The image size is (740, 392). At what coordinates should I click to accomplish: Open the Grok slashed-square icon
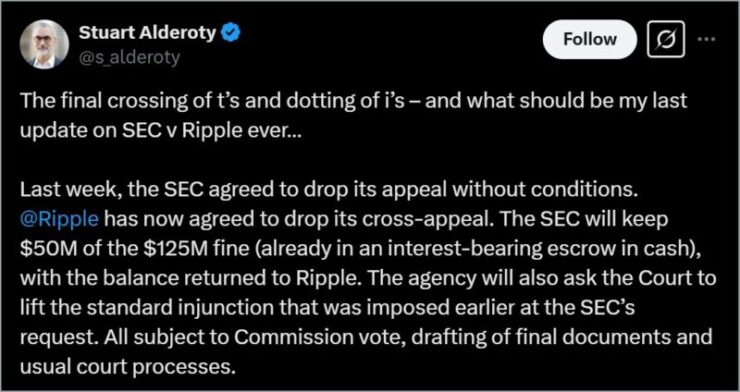[666, 39]
